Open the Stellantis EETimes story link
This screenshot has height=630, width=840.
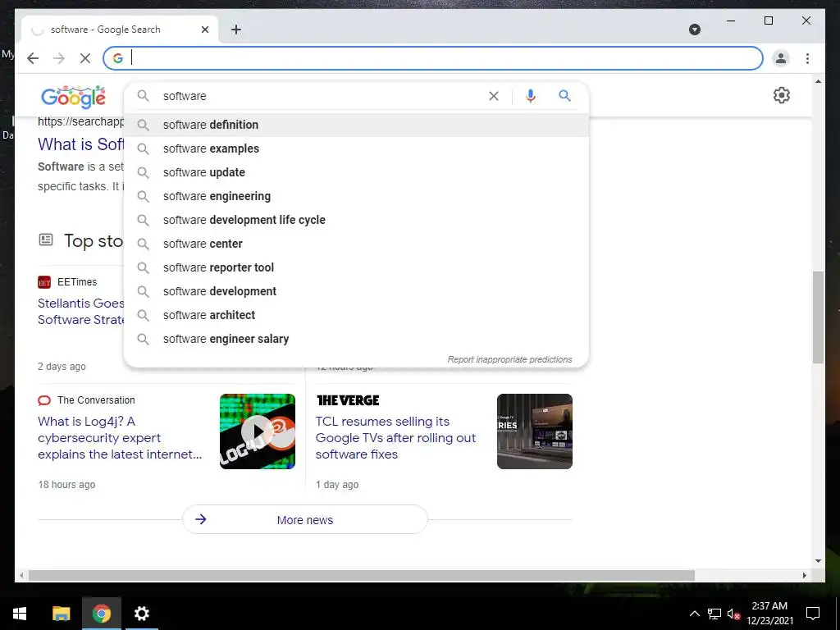[81, 311]
